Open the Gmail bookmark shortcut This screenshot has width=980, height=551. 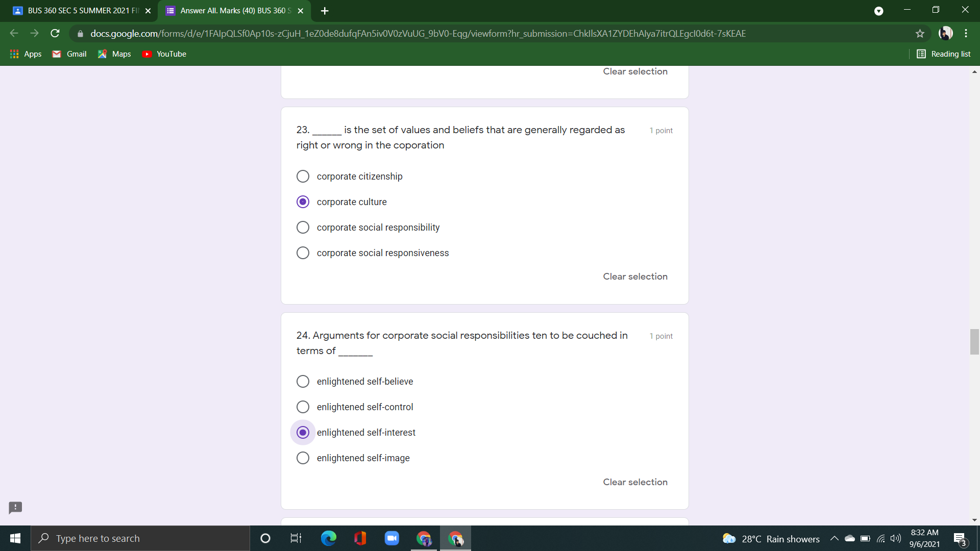(x=69, y=54)
